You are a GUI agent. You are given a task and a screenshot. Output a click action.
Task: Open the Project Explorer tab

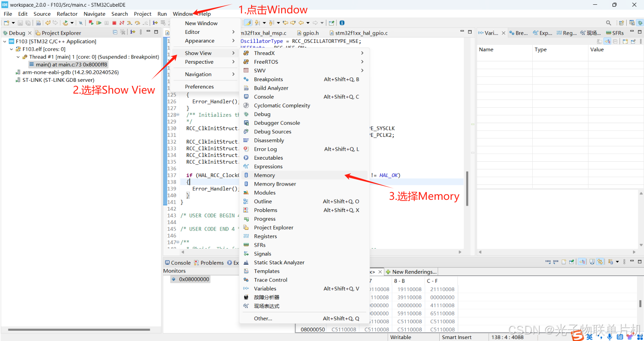pyautogui.click(x=58, y=33)
